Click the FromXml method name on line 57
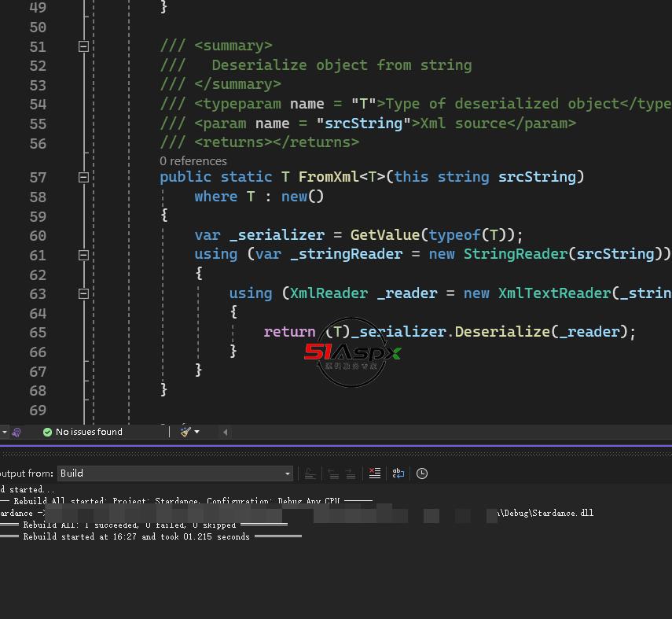 pos(329,177)
